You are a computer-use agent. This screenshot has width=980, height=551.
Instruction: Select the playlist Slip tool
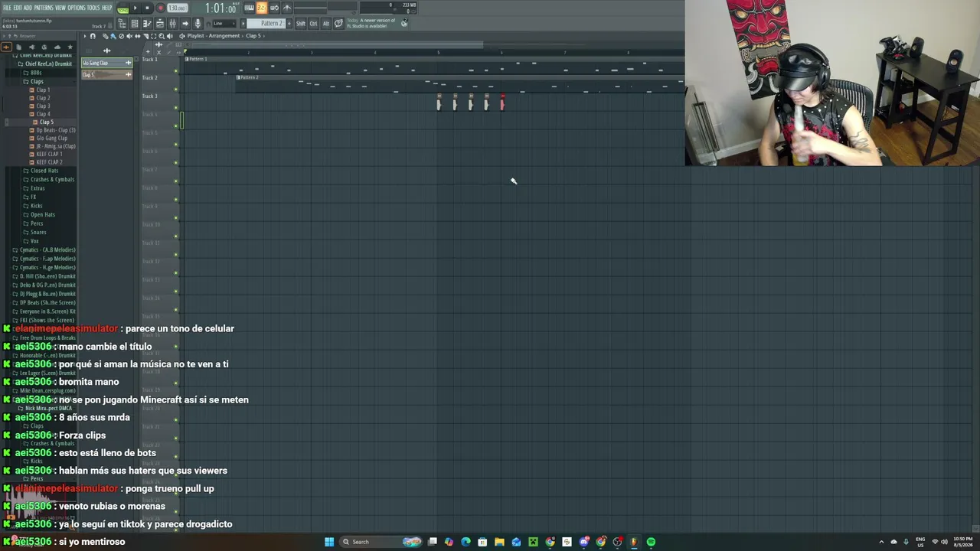137,36
